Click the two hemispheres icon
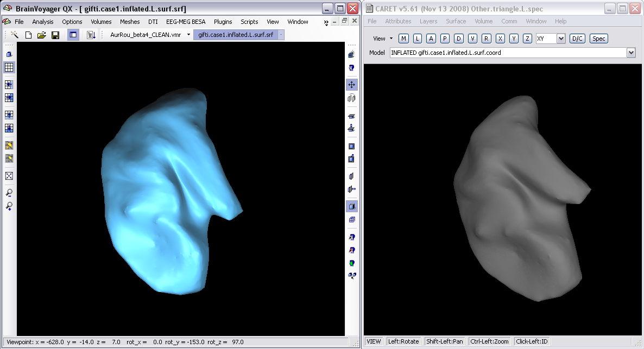The height and width of the screenshot is (349, 644). coord(351,98)
